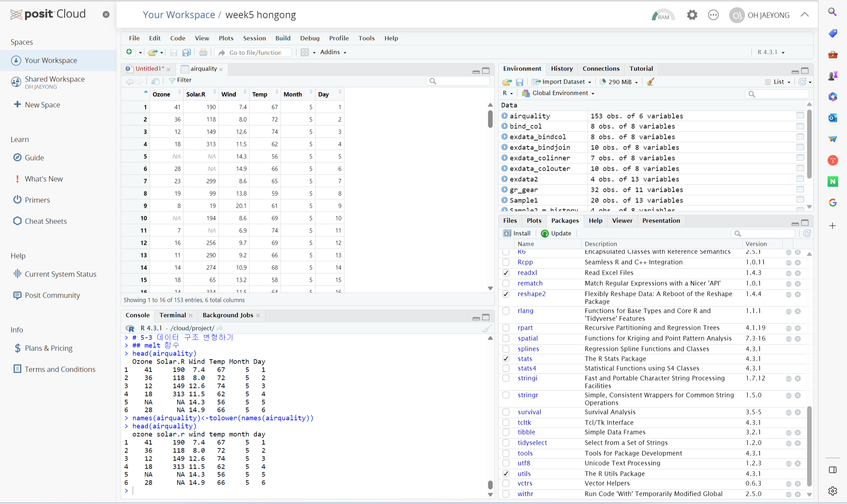This screenshot has height=504, width=847.
Task: Click Install packages icon button
Action: (517, 233)
